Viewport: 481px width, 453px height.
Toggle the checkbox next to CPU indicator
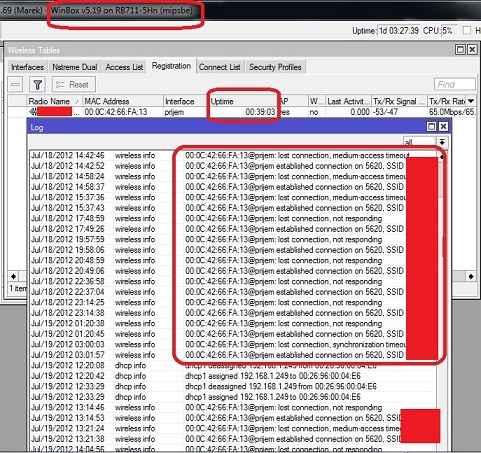coord(467,31)
